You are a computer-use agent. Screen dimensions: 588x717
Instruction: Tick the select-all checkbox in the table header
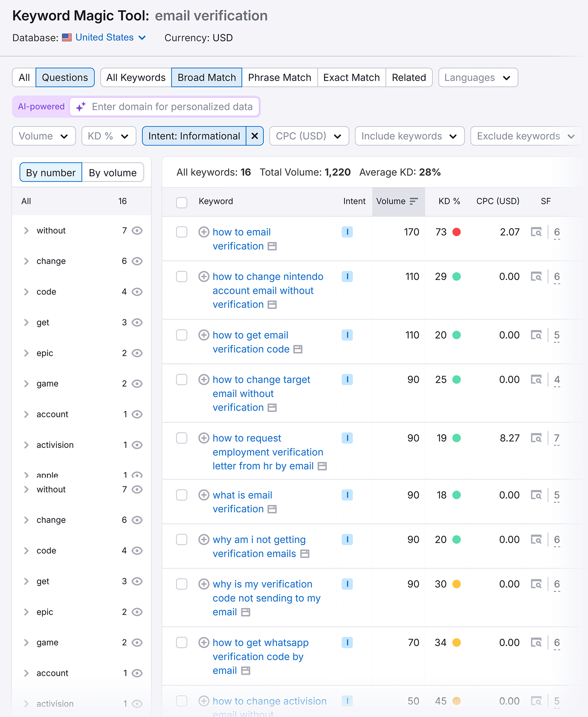point(181,202)
